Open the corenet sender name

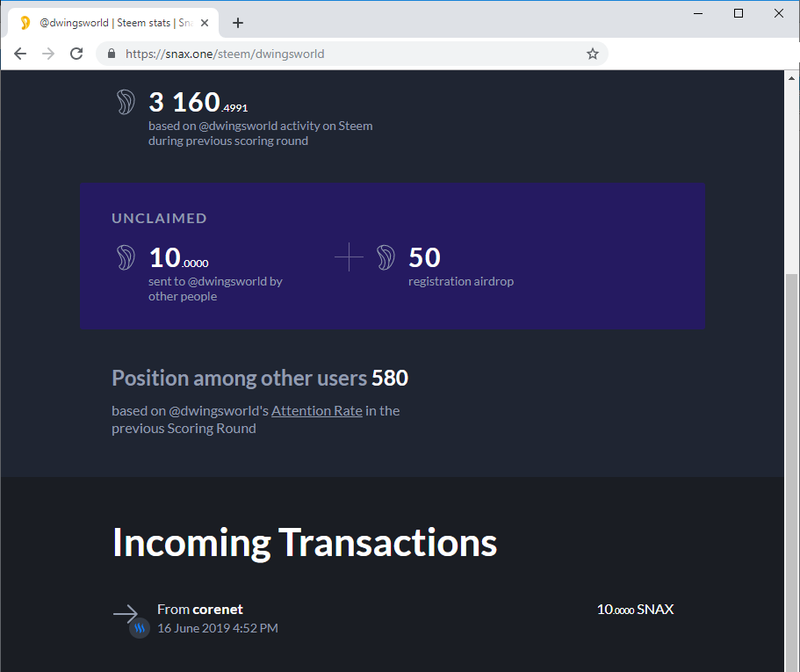coord(218,610)
